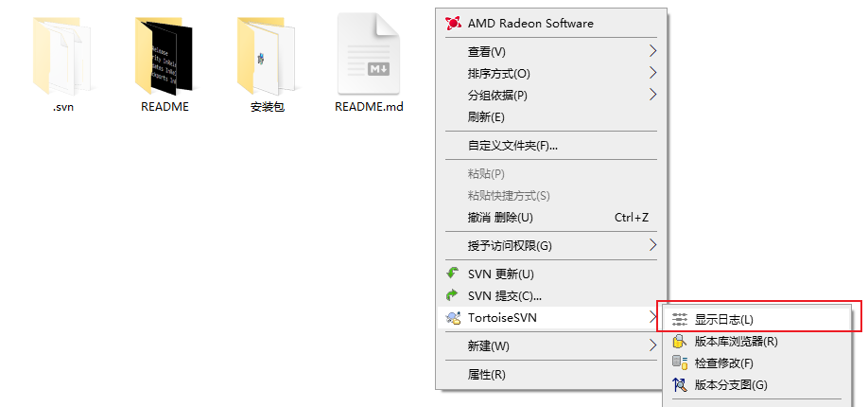Click the Repo Browser (版本库浏览器) icon
The width and height of the screenshot is (868, 407).
click(x=679, y=341)
